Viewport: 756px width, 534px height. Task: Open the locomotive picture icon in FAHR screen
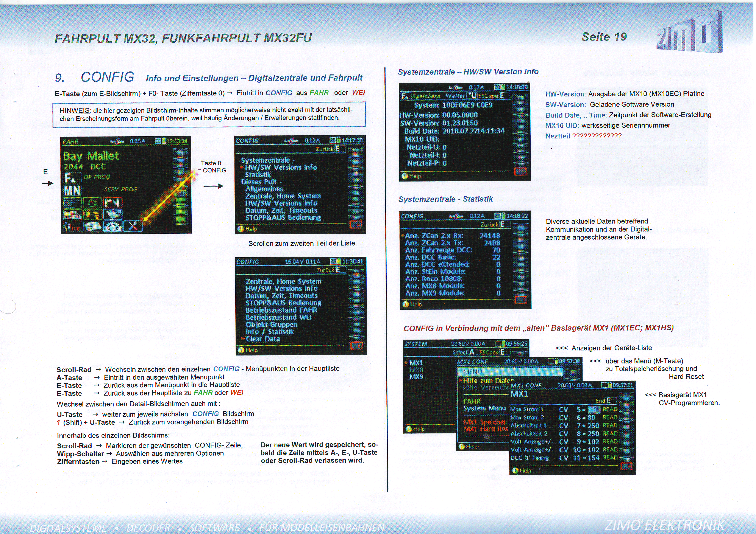click(x=72, y=214)
